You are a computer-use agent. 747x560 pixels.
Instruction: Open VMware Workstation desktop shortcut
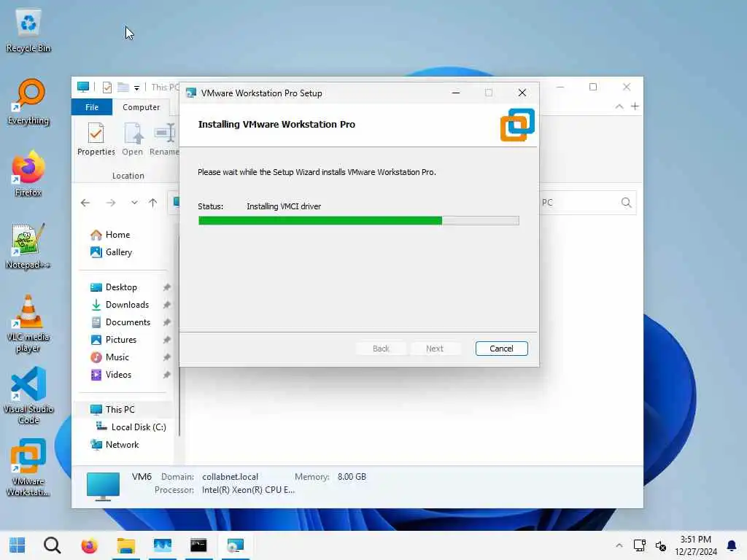pyautogui.click(x=28, y=467)
